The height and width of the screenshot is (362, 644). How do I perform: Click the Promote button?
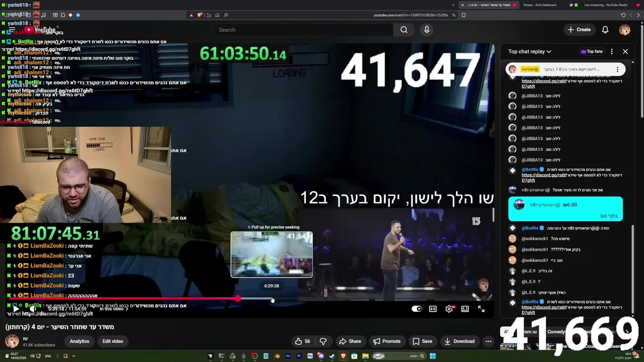[386, 341]
